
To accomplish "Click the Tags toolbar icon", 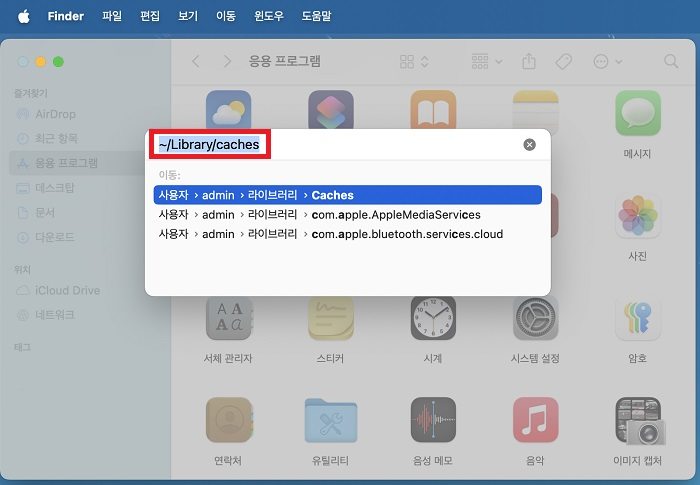I will [x=564, y=62].
